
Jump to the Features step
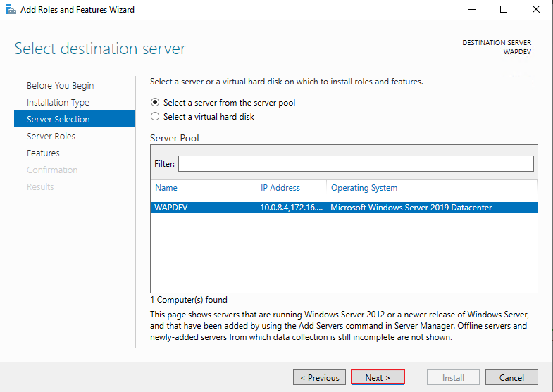(x=43, y=153)
